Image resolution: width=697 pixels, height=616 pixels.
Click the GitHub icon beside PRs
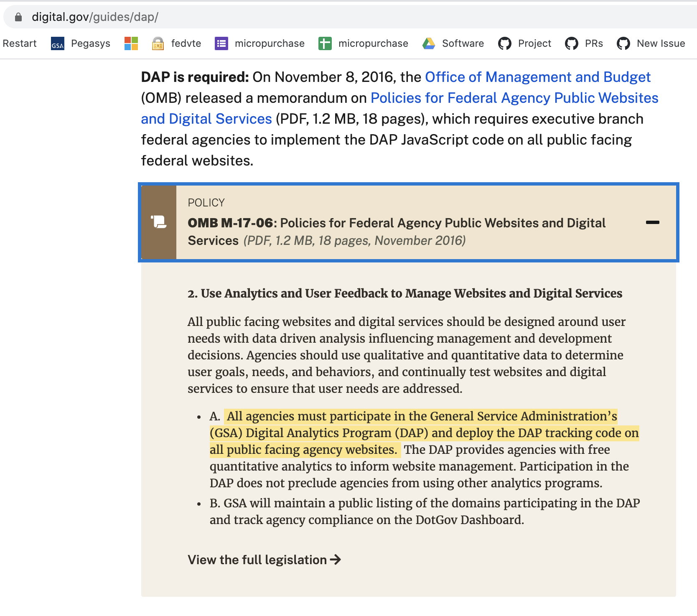572,43
